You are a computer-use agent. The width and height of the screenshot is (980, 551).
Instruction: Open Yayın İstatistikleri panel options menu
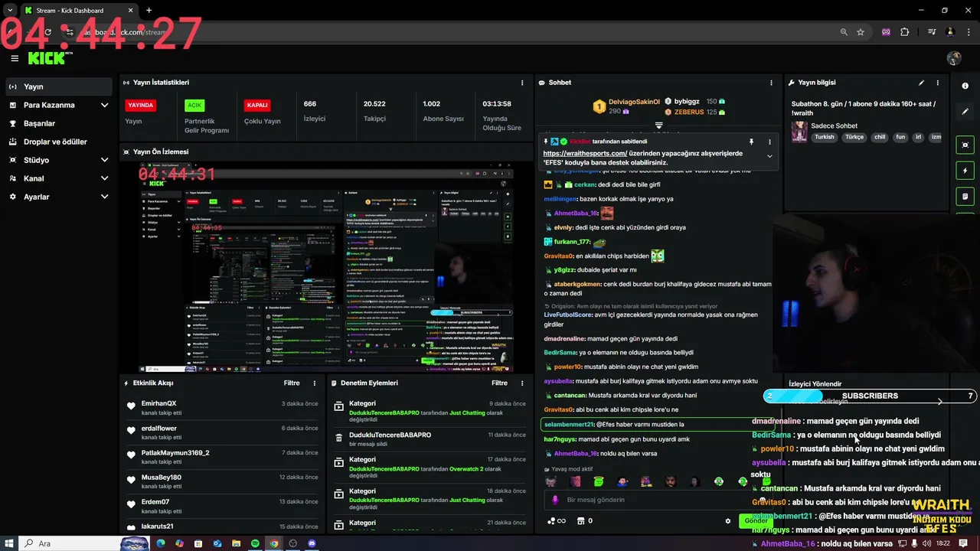tap(522, 83)
